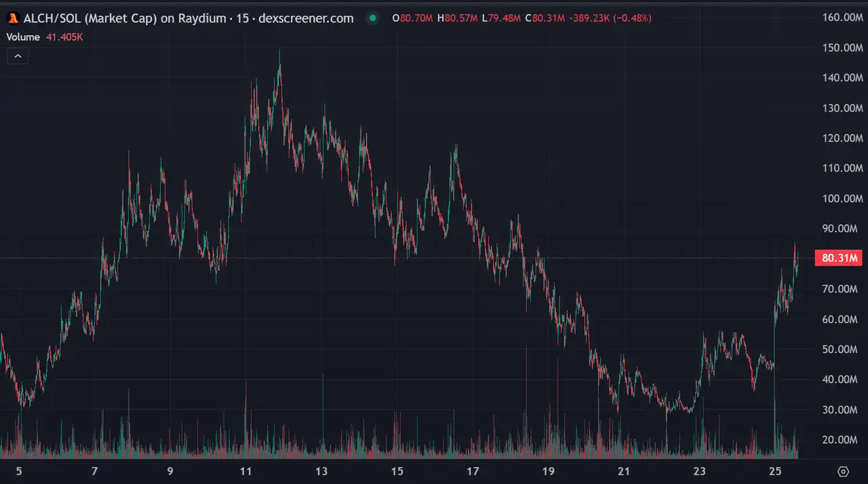The height and width of the screenshot is (484, 868).
Task: Select the Volume indicator label
Action: coord(23,37)
